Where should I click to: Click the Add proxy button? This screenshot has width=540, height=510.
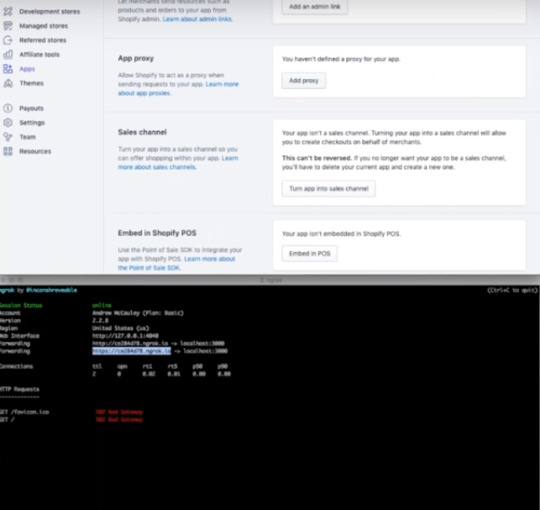303,81
